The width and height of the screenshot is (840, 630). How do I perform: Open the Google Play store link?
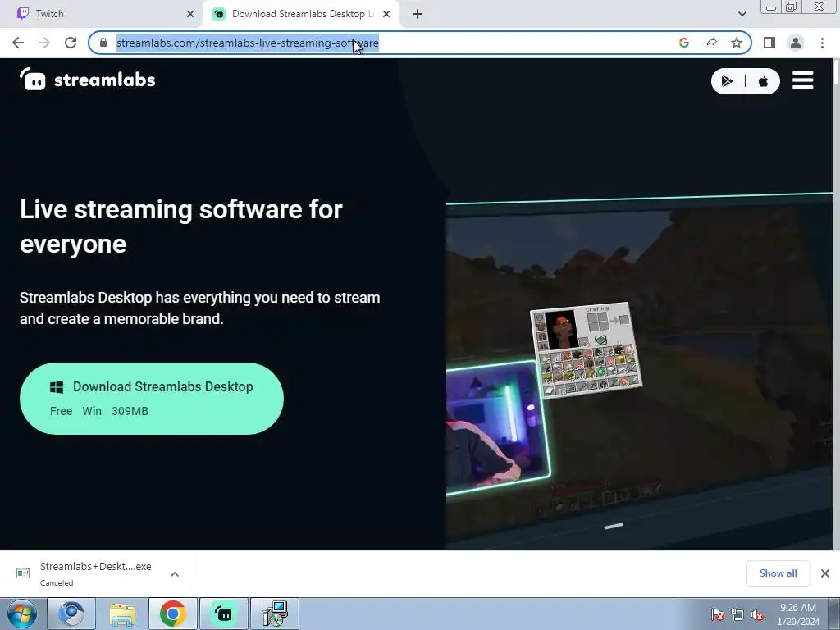click(728, 81)
